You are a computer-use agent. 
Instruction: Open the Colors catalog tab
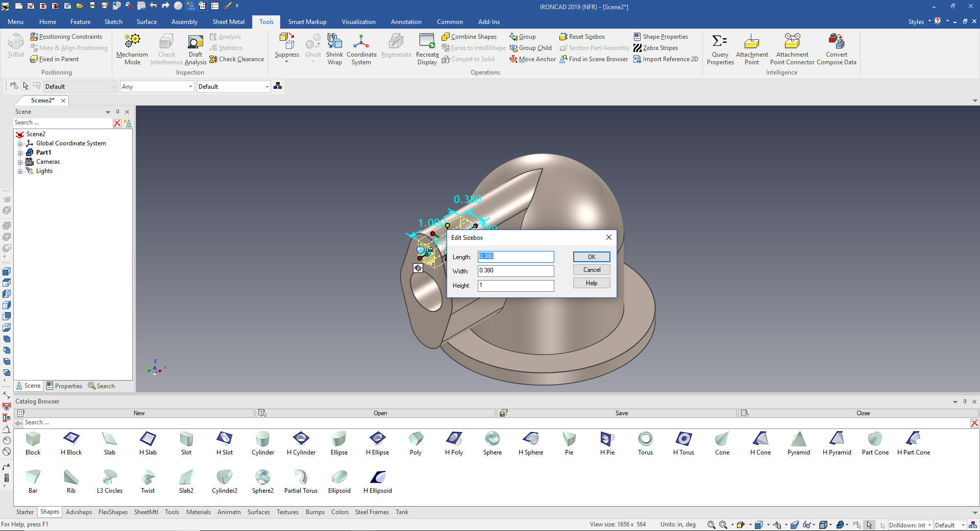coord(339,512)
